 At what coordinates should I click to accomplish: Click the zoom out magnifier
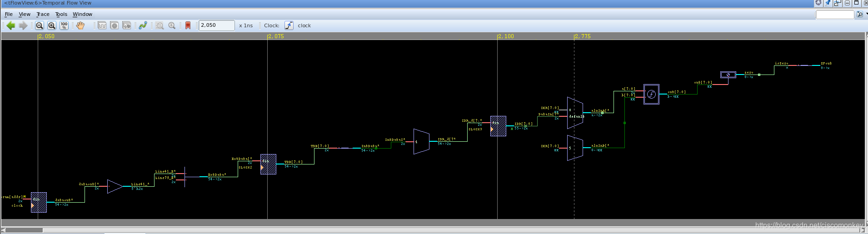coord(40,25)
